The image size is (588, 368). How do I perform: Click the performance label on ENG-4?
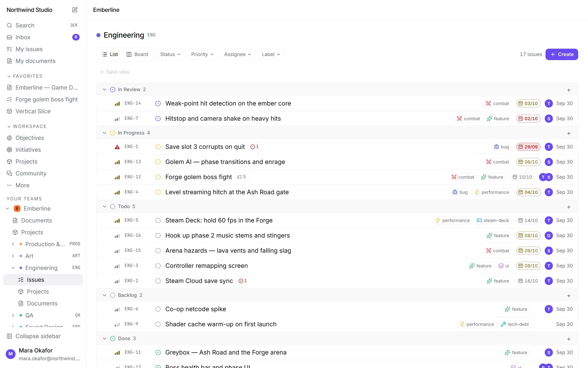[x=492, y=192]
